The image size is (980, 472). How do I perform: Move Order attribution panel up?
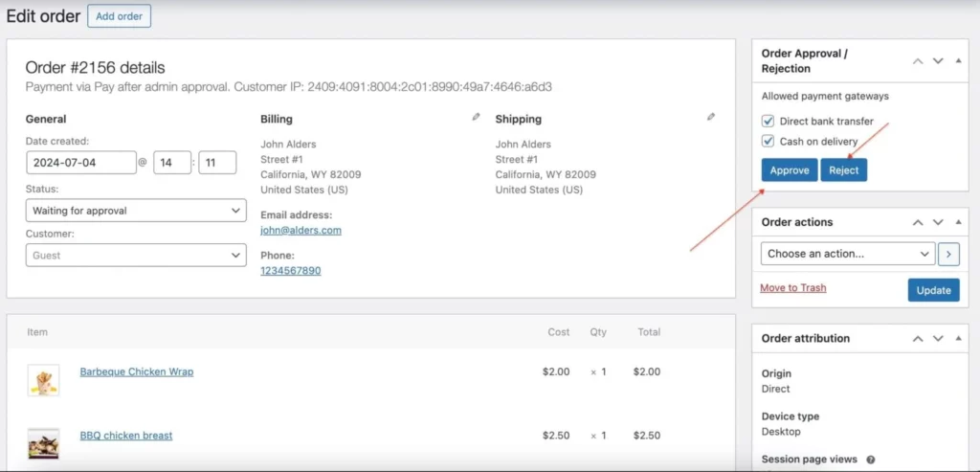pyautogui.click(x=918, y=338)
